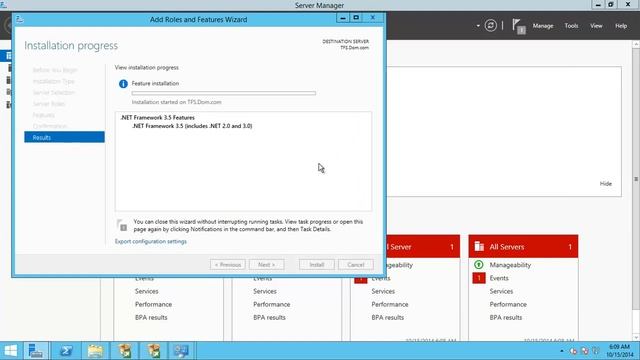Viewport: 640px width, 360px height.
Task: Click the Next button in the wizard
Action: click(x=267, y=265)
